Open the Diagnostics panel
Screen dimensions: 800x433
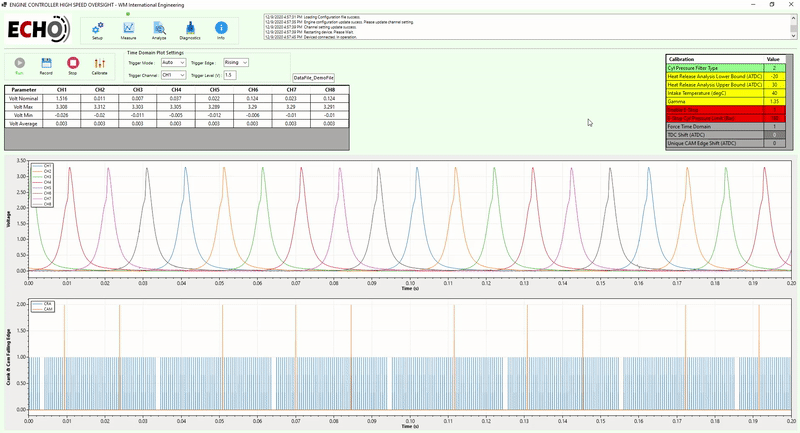(x=190, y=31)
